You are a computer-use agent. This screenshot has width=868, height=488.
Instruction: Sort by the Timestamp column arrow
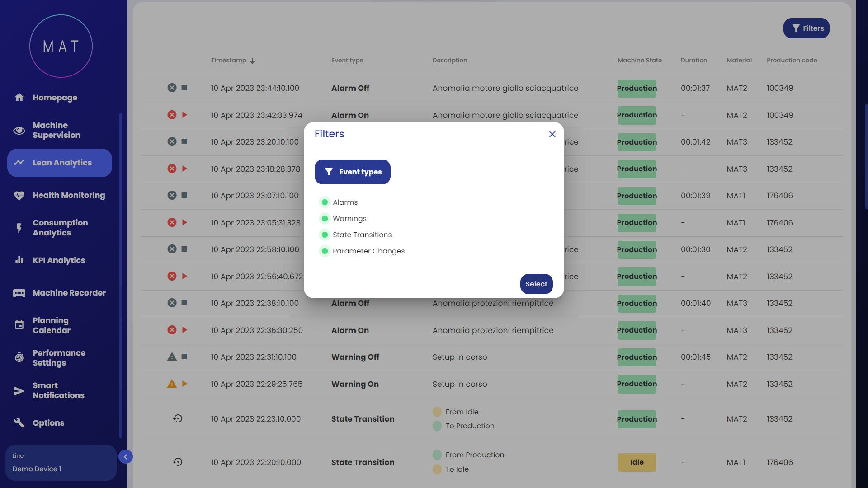[252, 61]
